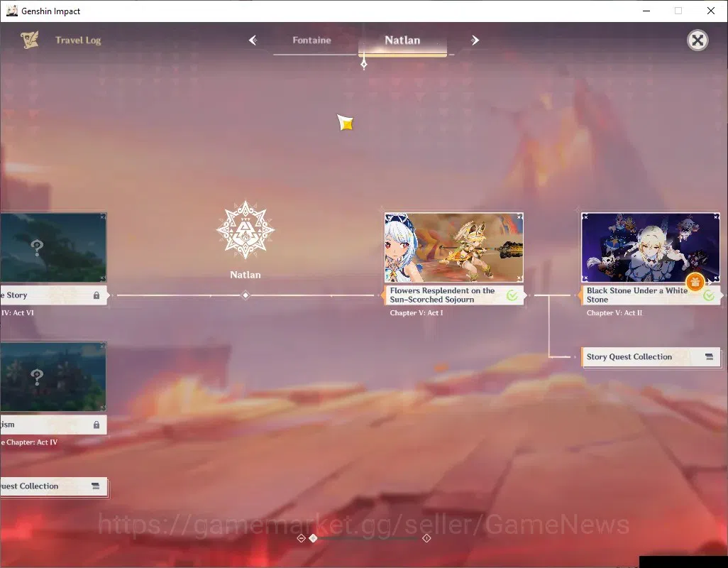Click the Travel Log book icon

point(30,40)
